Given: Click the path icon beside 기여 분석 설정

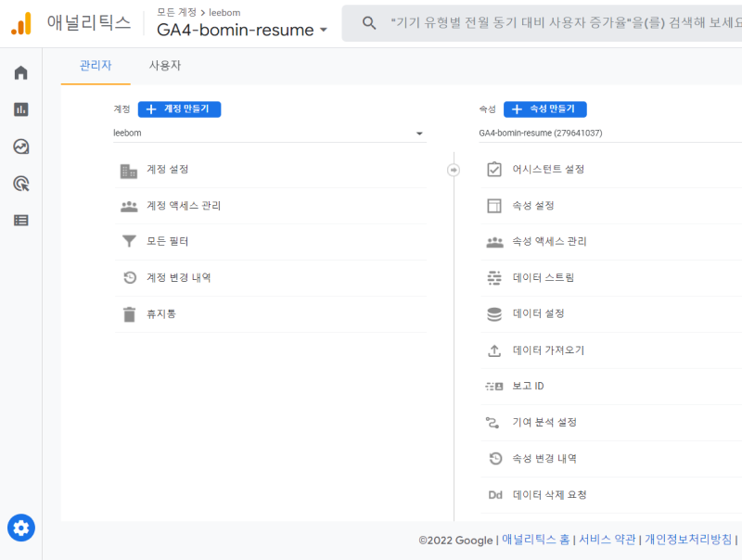Looking at the screenshot, I should tap(493, 423).
